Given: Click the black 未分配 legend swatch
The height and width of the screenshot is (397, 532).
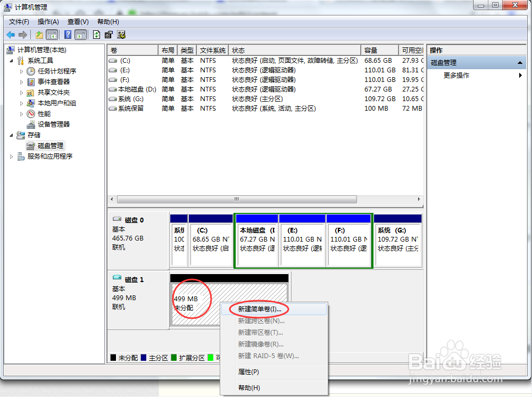Looking at the screenshot, I should point(113,358).
